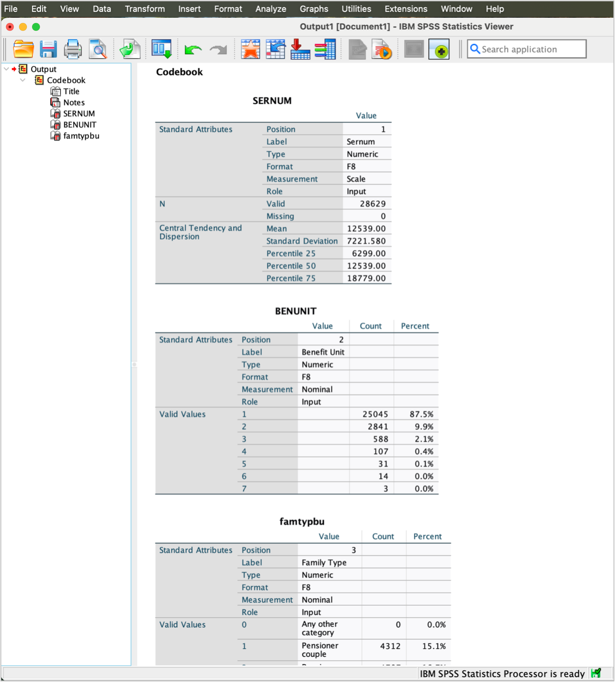Viewport: 616px width, 684px height.
Task: Click the Search application field
Action: tap(526, 49)
